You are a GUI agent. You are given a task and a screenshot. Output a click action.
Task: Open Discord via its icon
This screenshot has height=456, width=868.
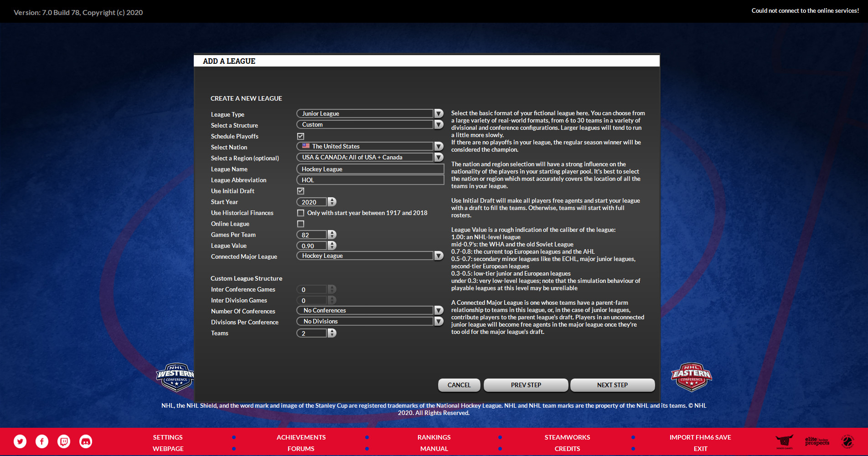(85, 441)
